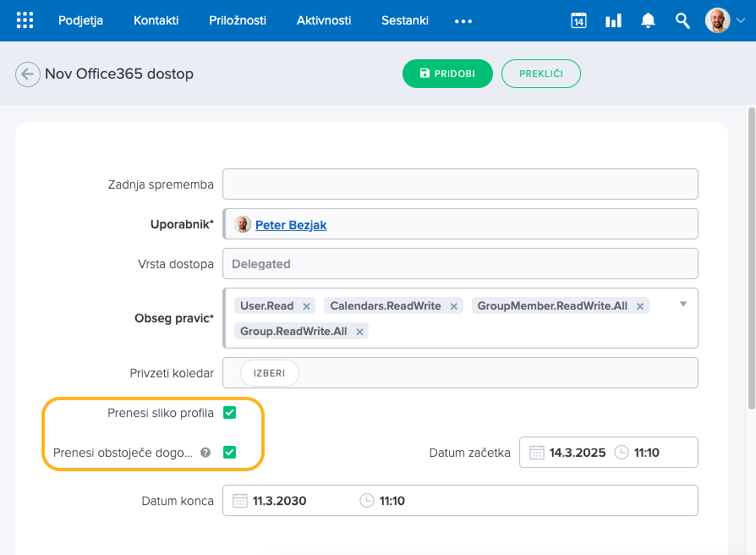Click the search magnifier icon
Image resolution: width=756 pixels, height=555 pixels.
682,20
